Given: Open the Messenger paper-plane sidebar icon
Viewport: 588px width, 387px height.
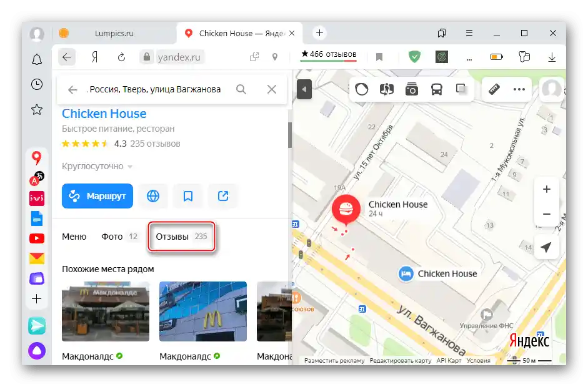Looking at the screenshot, I should point(37,326).
